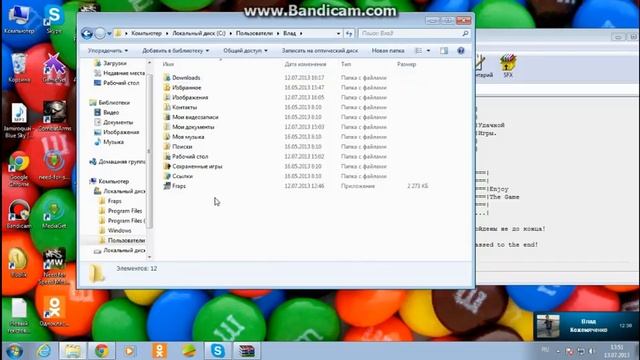640x360 pixels.
Task: Go back with the Explorer back arrow
Action: 87,33
